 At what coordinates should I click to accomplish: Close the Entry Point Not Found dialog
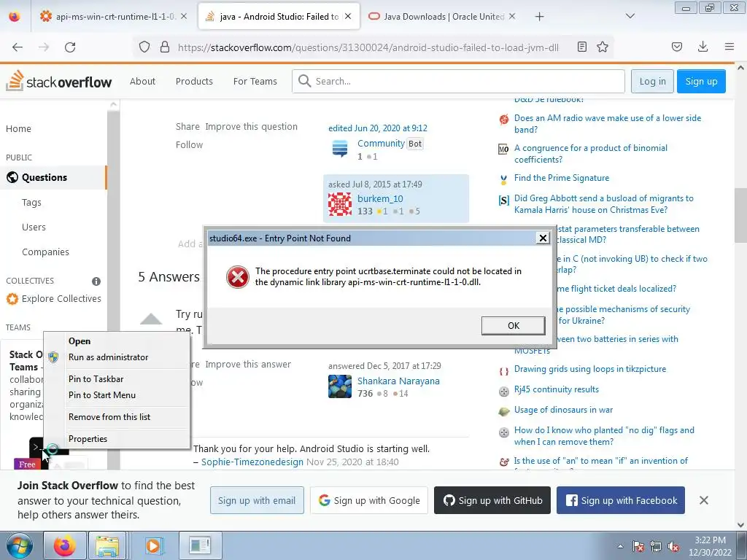(543, 238)
